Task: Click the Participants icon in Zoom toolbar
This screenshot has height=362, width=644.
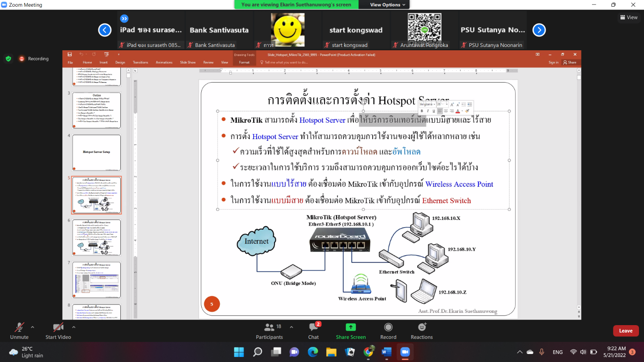Action: coord(269,327)
